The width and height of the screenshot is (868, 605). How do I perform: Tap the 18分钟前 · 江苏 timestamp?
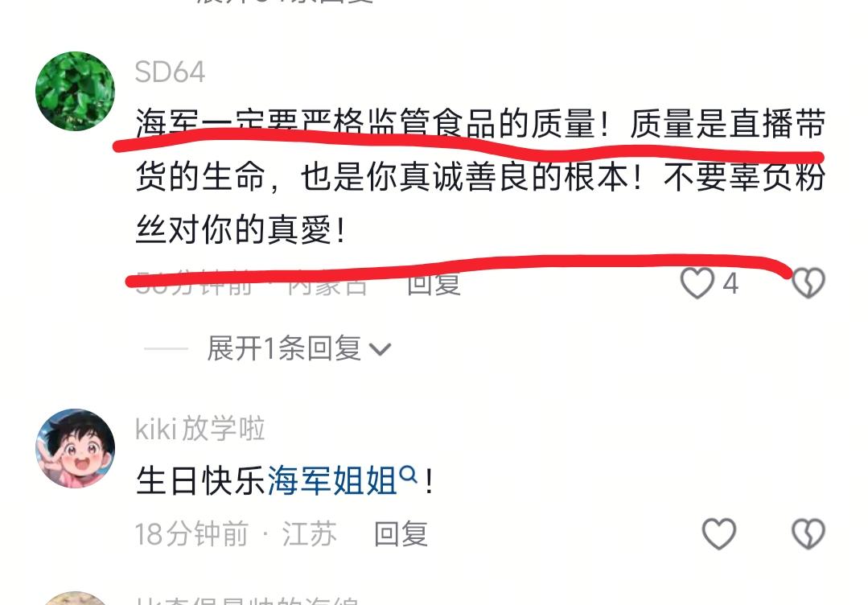236,533
